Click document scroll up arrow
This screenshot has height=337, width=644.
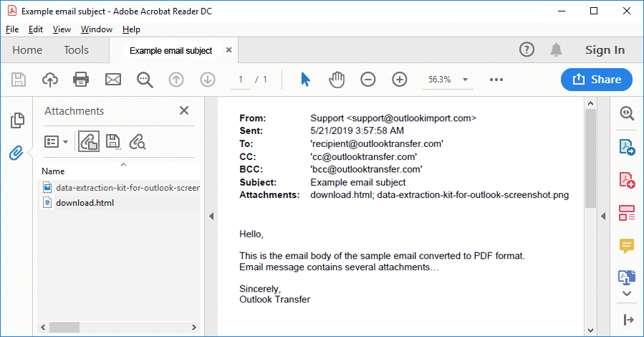pos(590,103)
